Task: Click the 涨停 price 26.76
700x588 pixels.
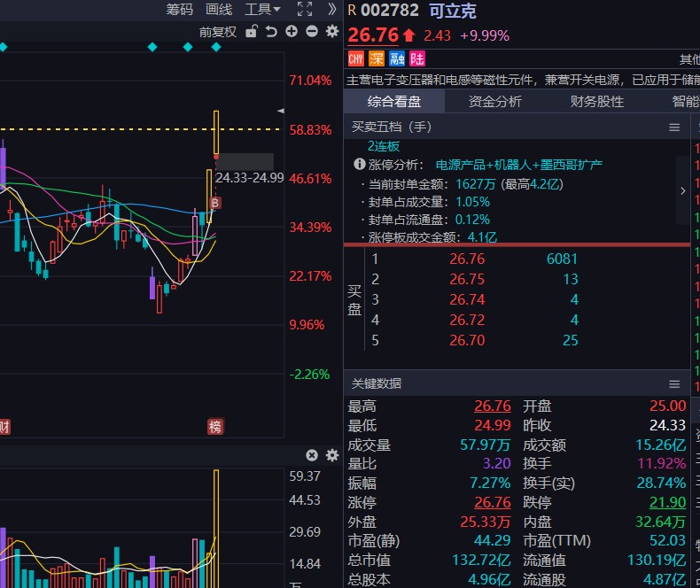Action: 493,502
